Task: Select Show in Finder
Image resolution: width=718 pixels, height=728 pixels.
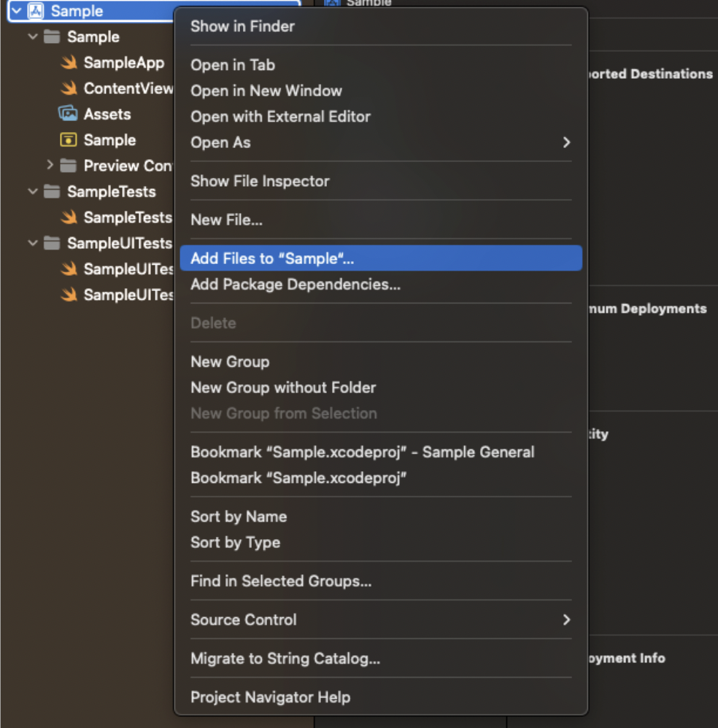Action: click(242, 26)
